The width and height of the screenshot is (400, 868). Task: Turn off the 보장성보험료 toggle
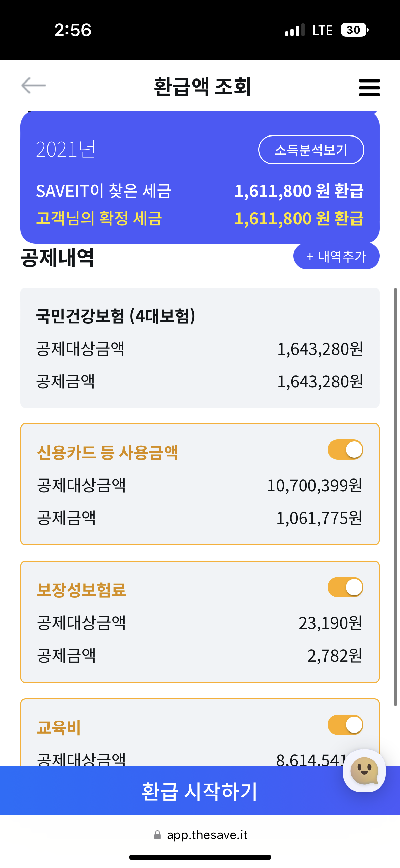pyautogui.click(x=345, y=587)
